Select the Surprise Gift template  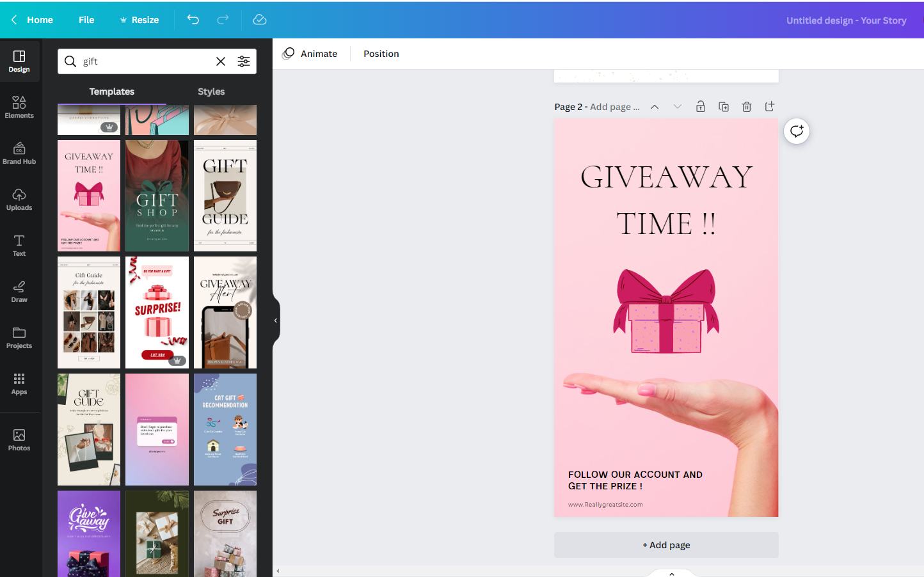pyautogui.click(x=225, y=534)
